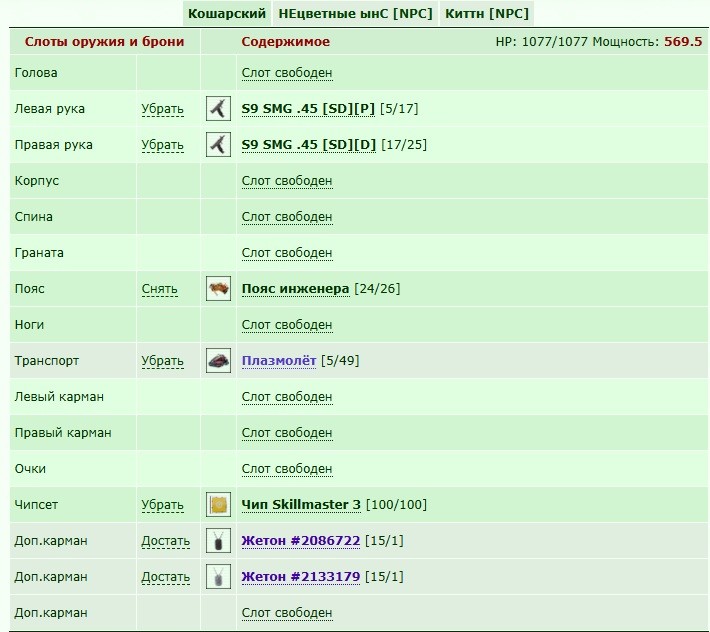Click the Чипсет slot label

coord(36,504)
